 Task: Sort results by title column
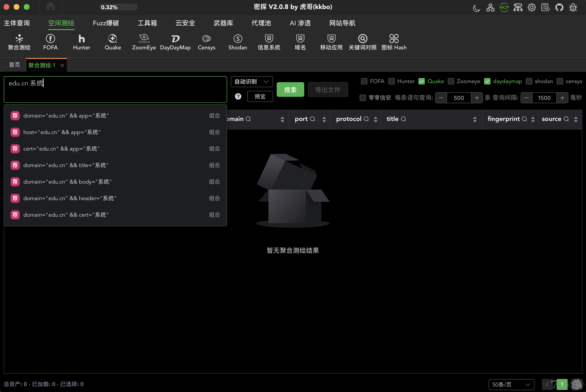pos(475,119)
